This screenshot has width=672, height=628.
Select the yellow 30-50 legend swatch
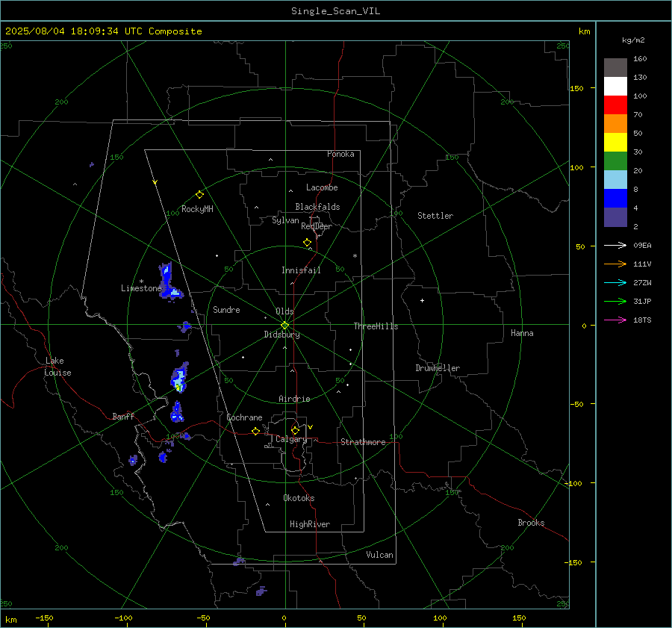pyautogui.click(x=615, y=143)
